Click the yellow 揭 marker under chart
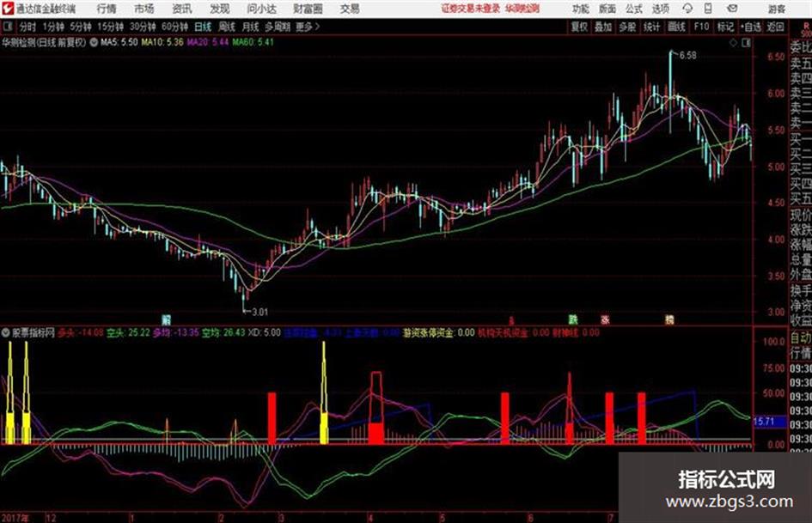 tap(669, 319)
